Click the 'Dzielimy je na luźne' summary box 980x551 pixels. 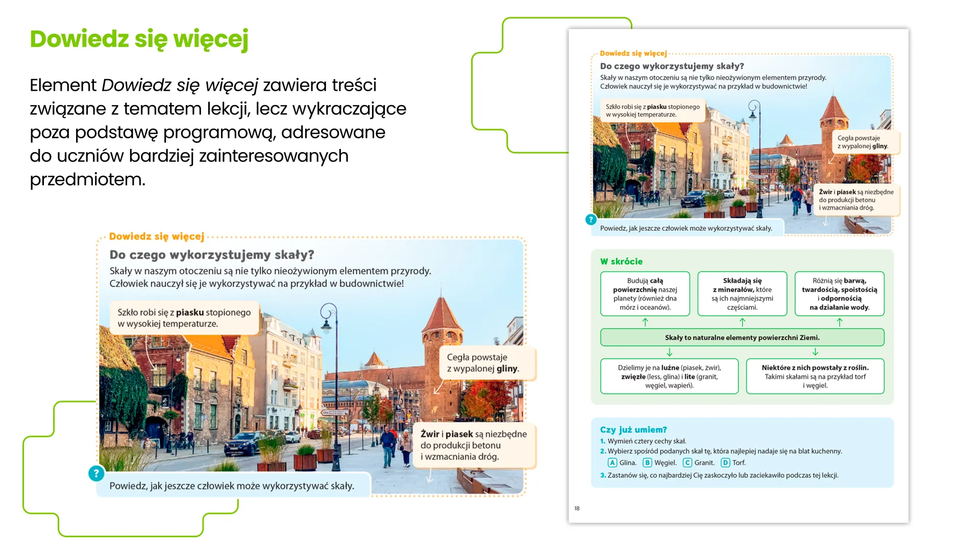click(669, 377)
